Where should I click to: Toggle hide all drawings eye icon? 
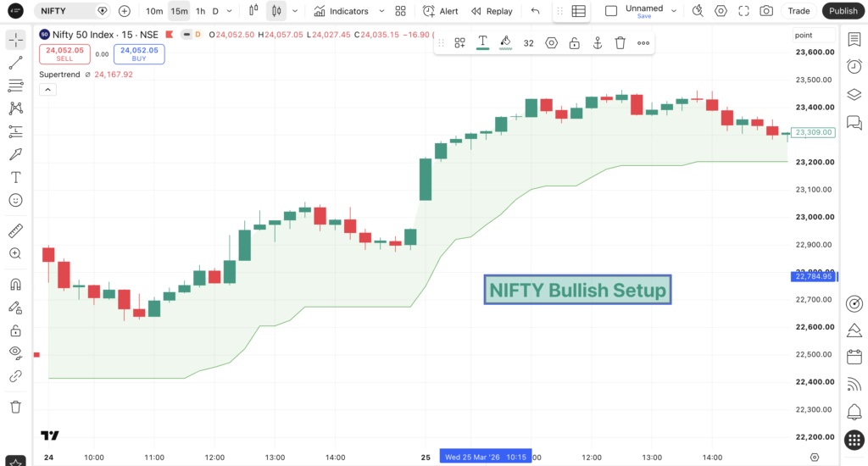click(x=15, y=353)
